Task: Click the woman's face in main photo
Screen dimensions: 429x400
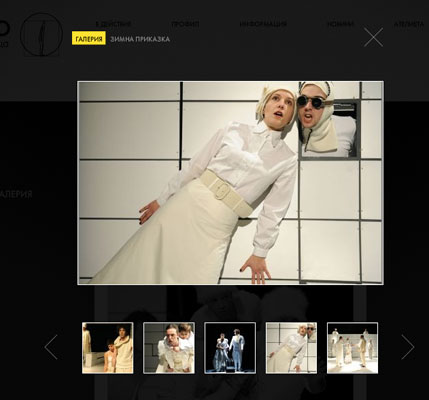Action: (x=280, y=108)
